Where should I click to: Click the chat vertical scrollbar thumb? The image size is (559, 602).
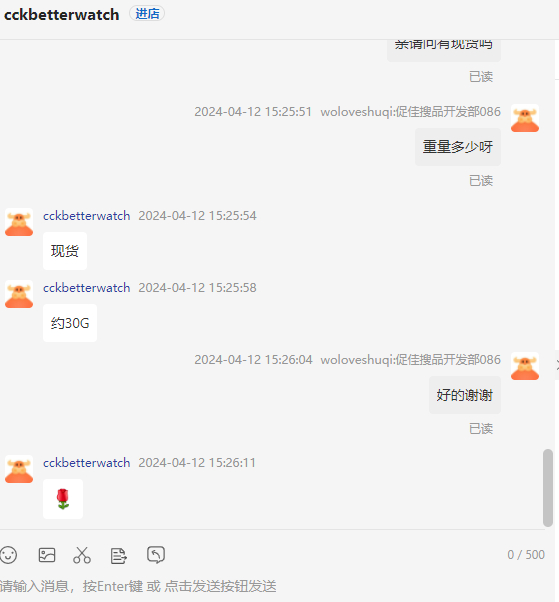click(x=548, y=488)
